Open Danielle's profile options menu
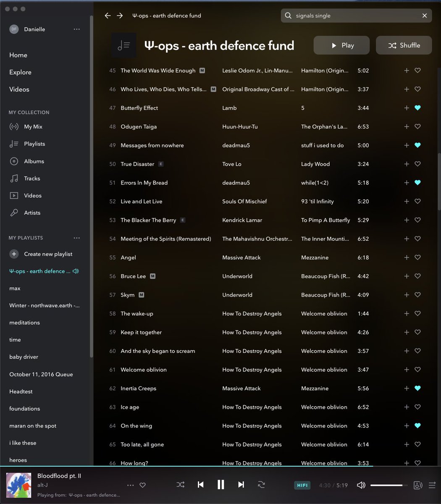 [76, 29]
